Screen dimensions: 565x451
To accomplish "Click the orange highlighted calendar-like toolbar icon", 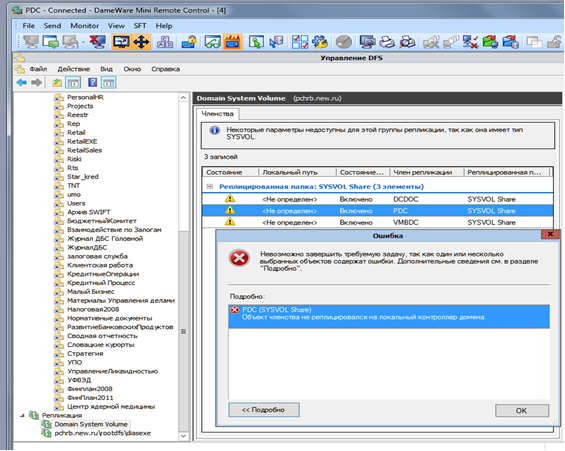I will pyautogui.click(x=233, y=42).
